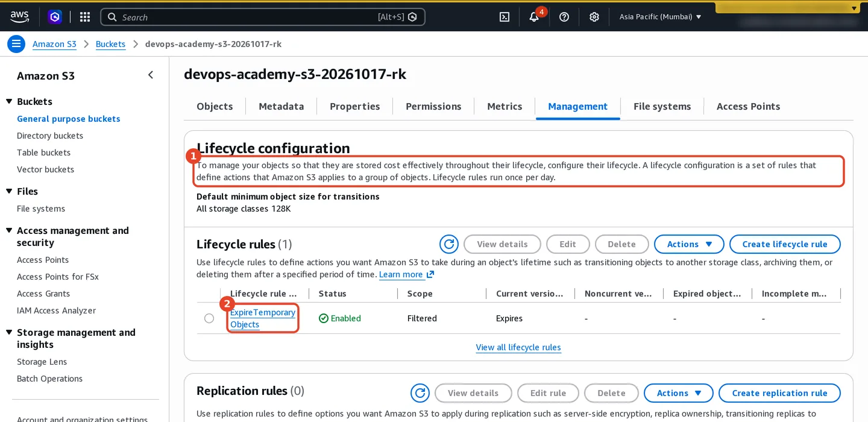Open the settings gear icon
868x422 pixels.
pos(594,17)
